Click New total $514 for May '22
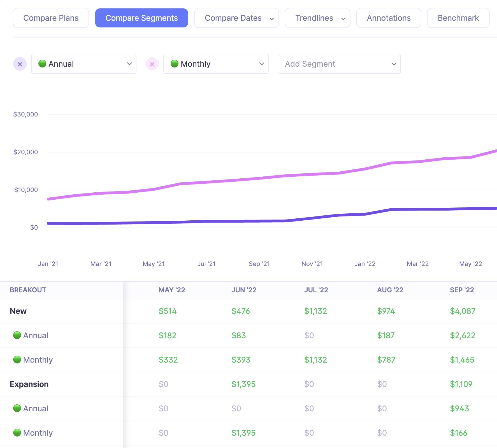497x448 pixels. (168, 311)
